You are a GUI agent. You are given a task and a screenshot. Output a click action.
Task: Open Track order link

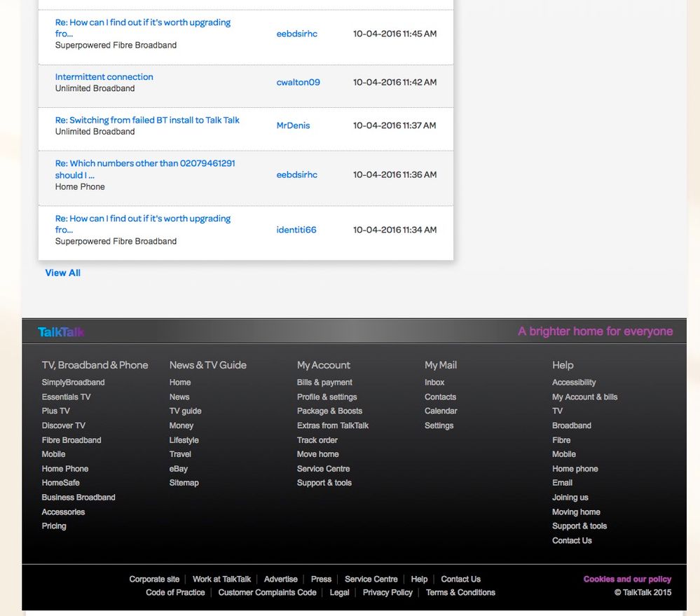pos(317,440)
